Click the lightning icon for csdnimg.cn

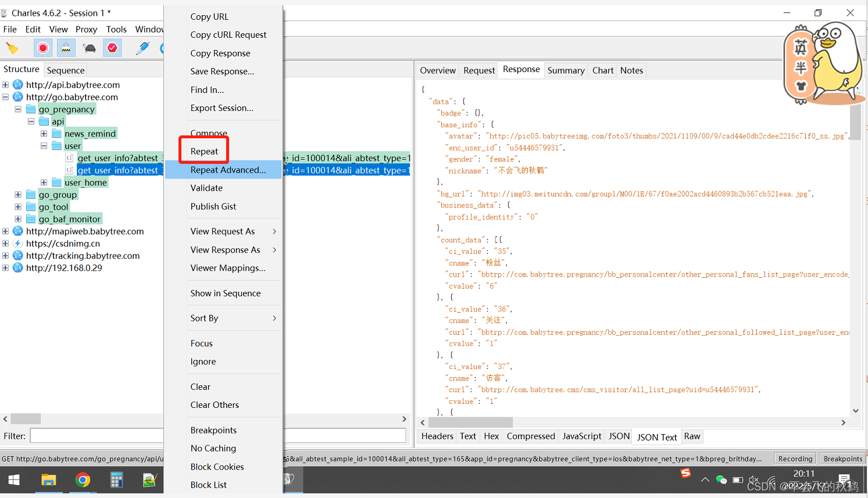[18, 243]
